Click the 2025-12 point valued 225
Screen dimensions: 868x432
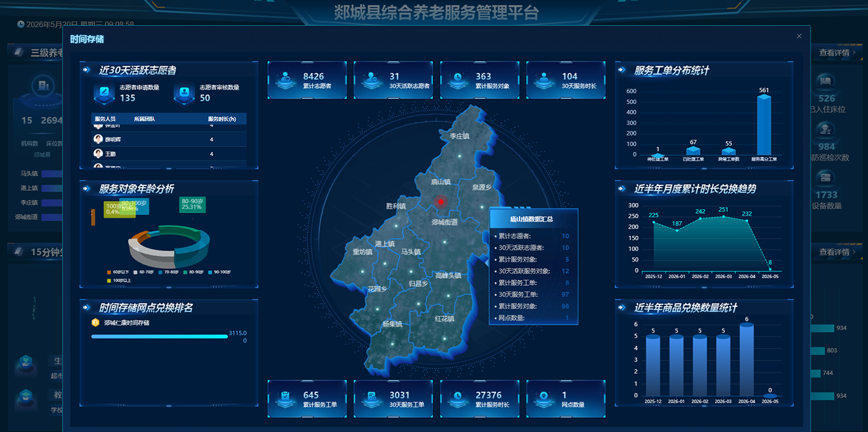pos(653,222)
